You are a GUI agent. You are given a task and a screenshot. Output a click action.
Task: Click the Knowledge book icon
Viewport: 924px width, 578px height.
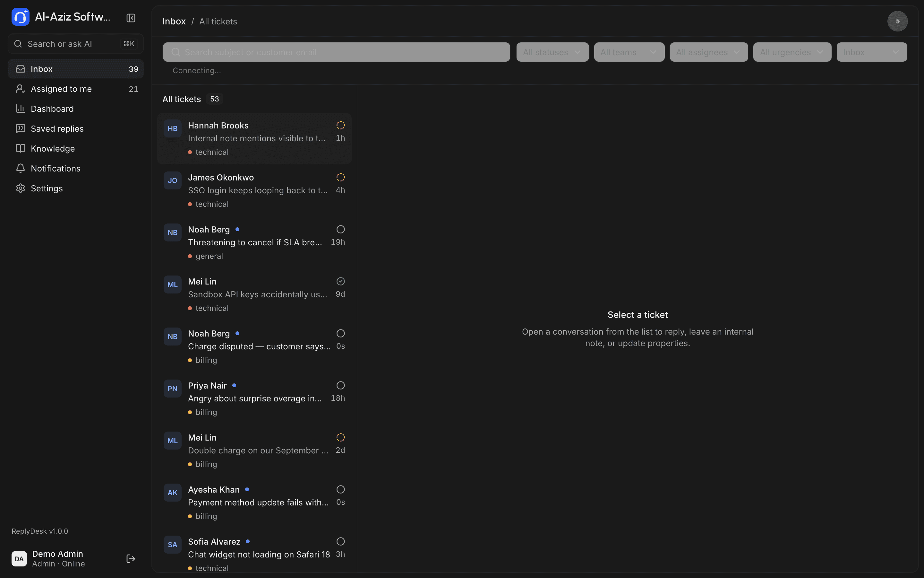coord(20,148)
